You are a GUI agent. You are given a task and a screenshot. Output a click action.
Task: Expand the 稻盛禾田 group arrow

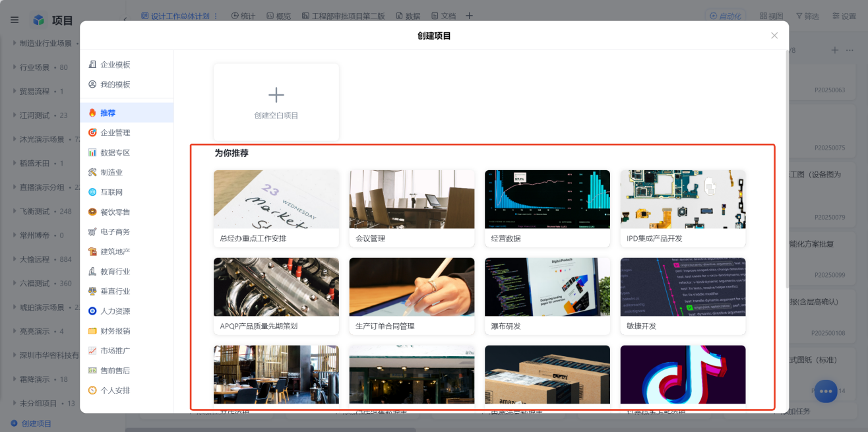click(15, 163)
